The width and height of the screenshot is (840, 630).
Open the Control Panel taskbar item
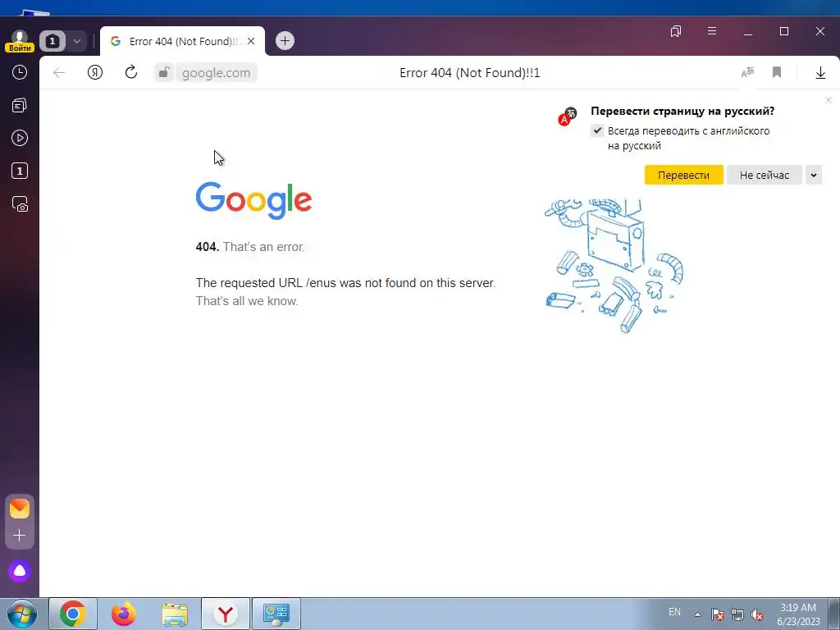(276, 614)
